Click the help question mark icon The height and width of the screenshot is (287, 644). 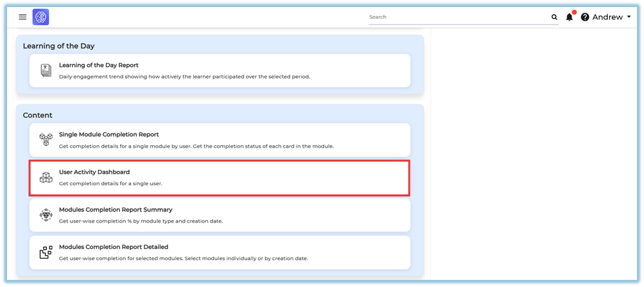point(585,17)
